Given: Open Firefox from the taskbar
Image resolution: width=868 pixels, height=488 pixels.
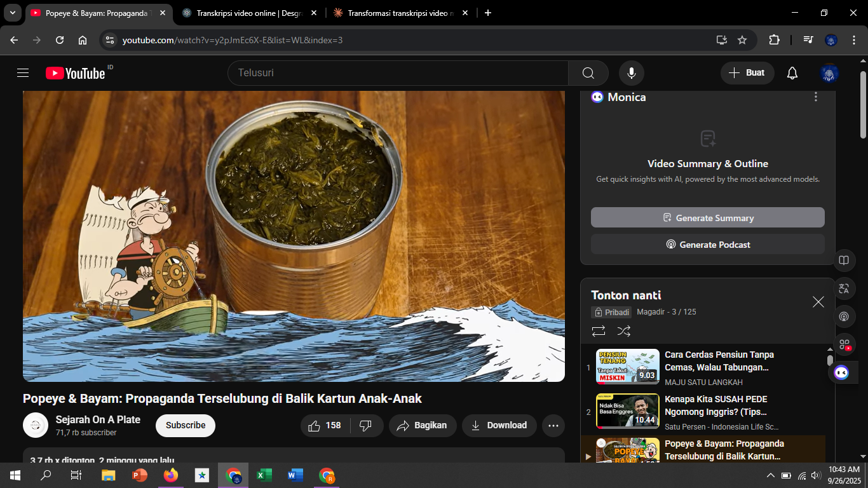Looking at the screenshot, I should pos(171,475).
